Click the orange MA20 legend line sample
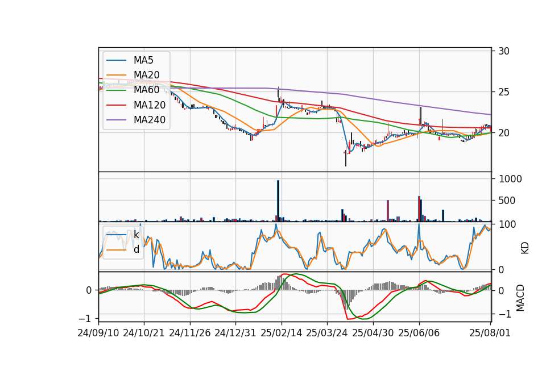Viewport: 546px width, 392px height. pos(116,75)
